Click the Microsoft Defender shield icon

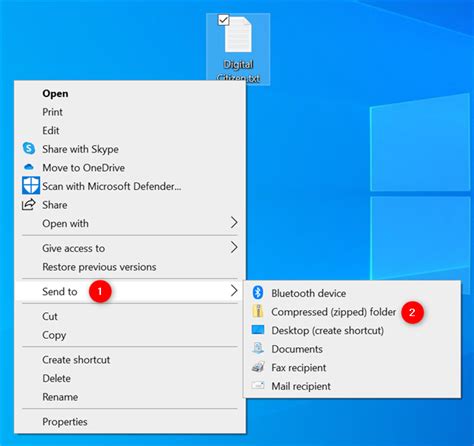coord(31,185)
